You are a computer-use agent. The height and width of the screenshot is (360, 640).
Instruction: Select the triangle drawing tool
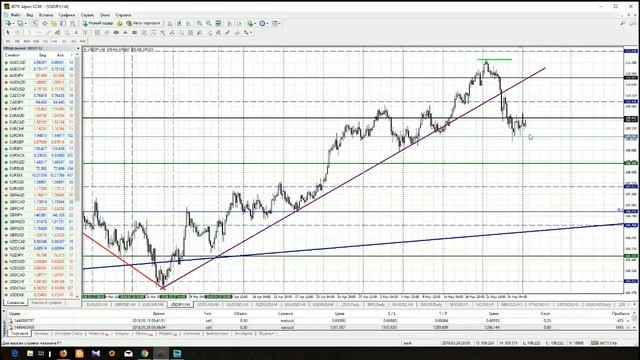(x=125, y=32)
